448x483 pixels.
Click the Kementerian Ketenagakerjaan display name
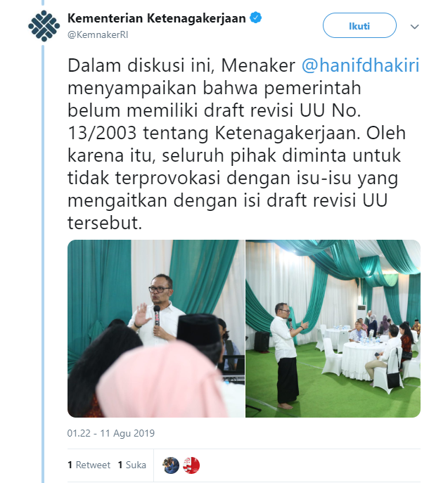157,18
